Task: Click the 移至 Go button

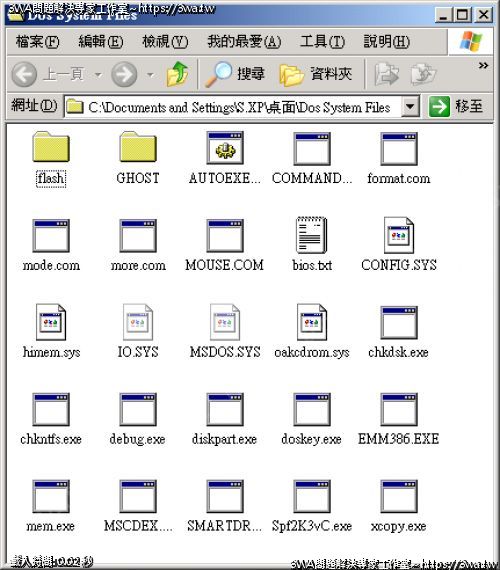Action: coord(456,107)
